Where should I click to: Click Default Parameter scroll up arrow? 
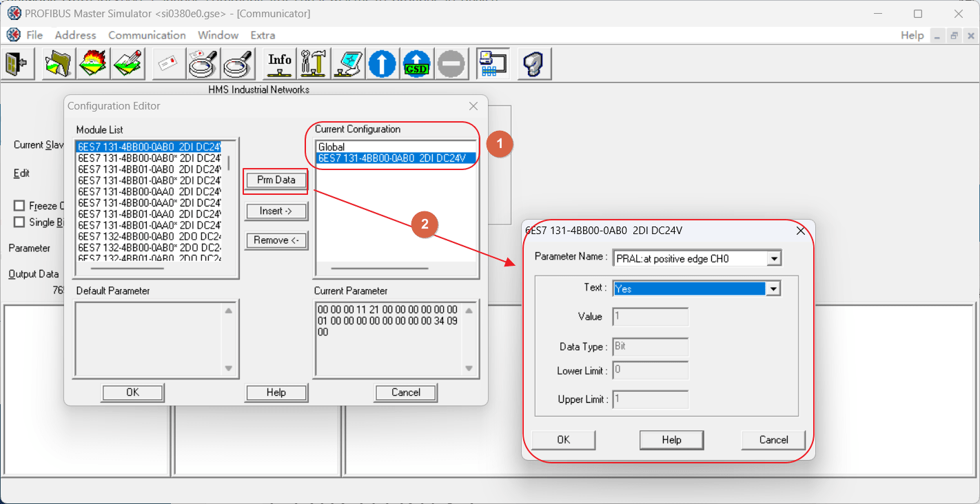point(229,311)
